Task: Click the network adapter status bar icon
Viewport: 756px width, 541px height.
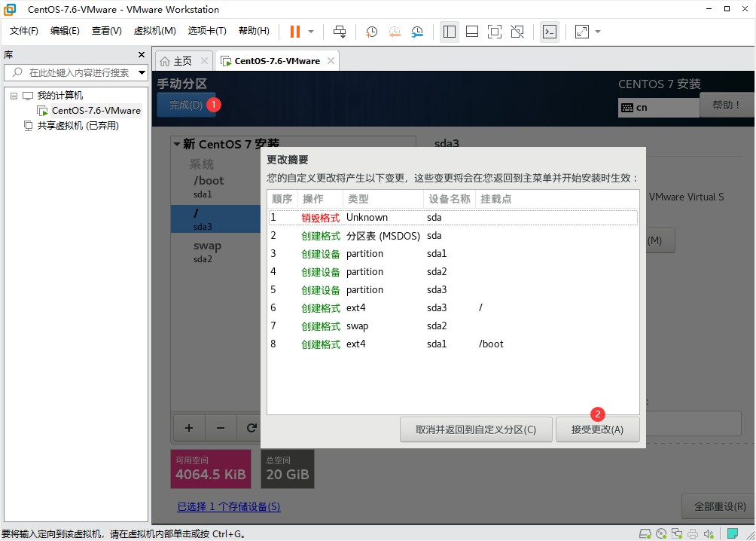Action: [x=677, y=533]
